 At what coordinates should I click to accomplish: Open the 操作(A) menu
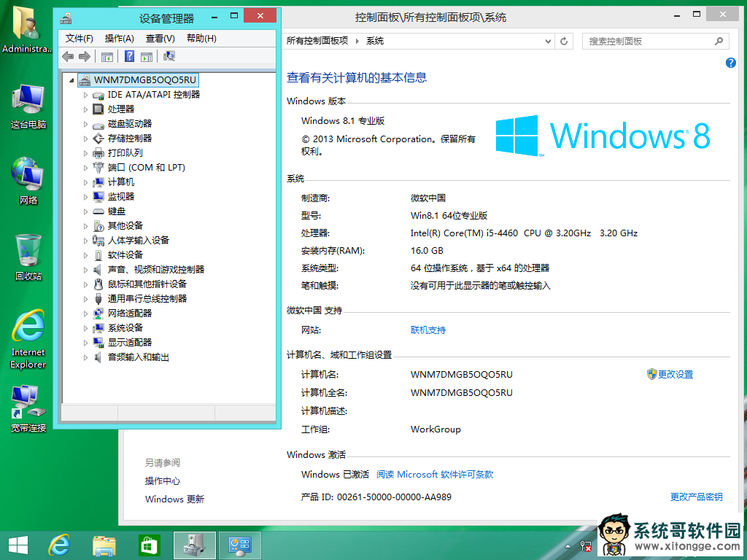tap(120, 39)
